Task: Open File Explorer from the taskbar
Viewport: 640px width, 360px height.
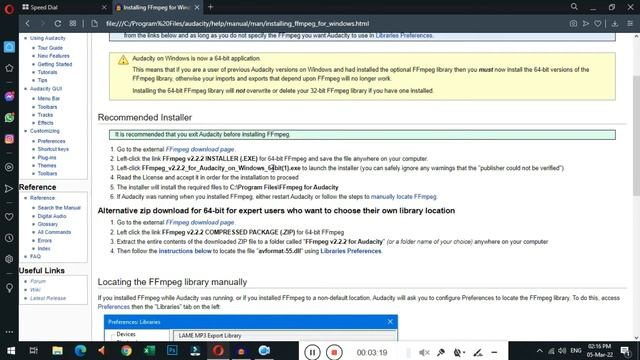Action: click(57, 351)
